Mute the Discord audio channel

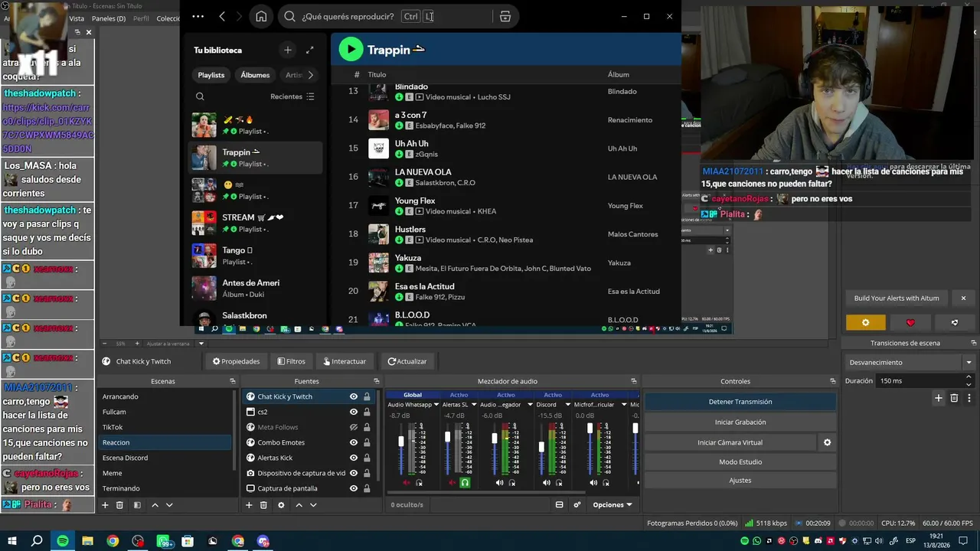547,483
